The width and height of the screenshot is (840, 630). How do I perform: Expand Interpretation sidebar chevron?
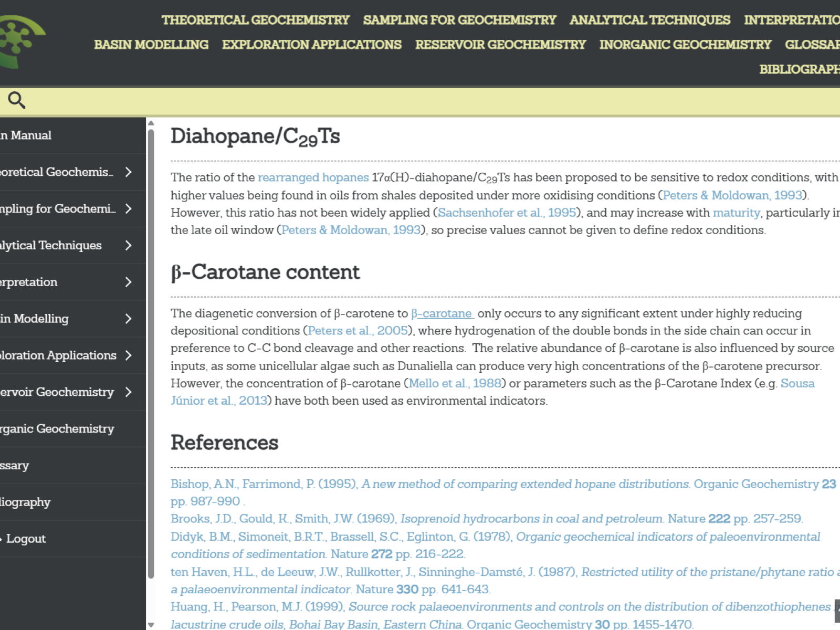tap(129, 282)
